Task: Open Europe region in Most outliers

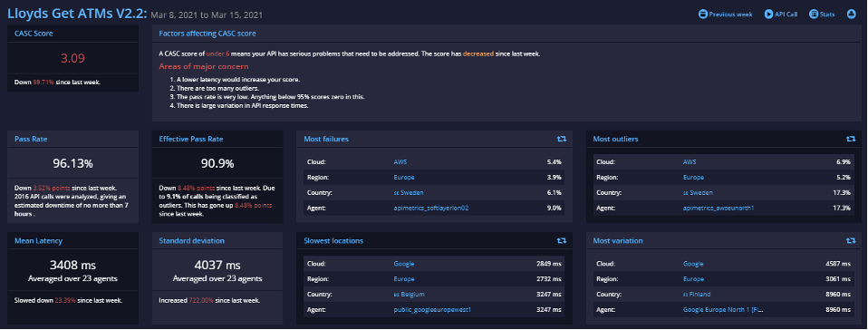Action: 694,177
